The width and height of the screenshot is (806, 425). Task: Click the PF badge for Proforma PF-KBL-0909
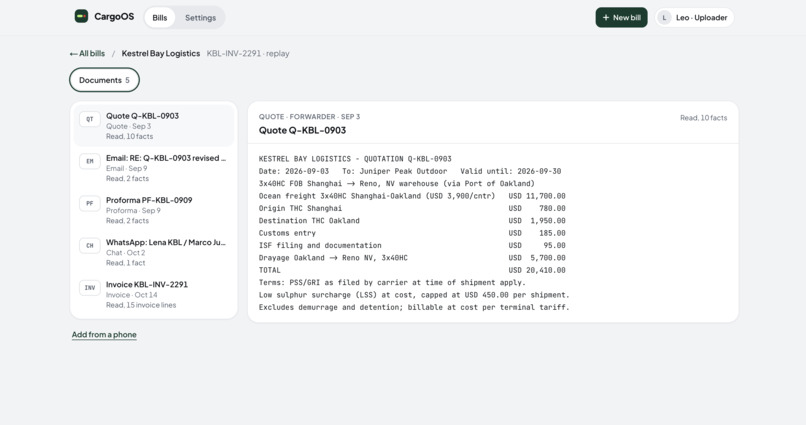[89, 204]
